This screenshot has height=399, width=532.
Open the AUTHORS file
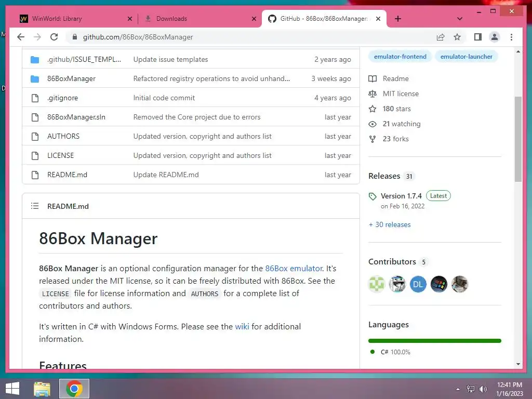click(63, 136)
